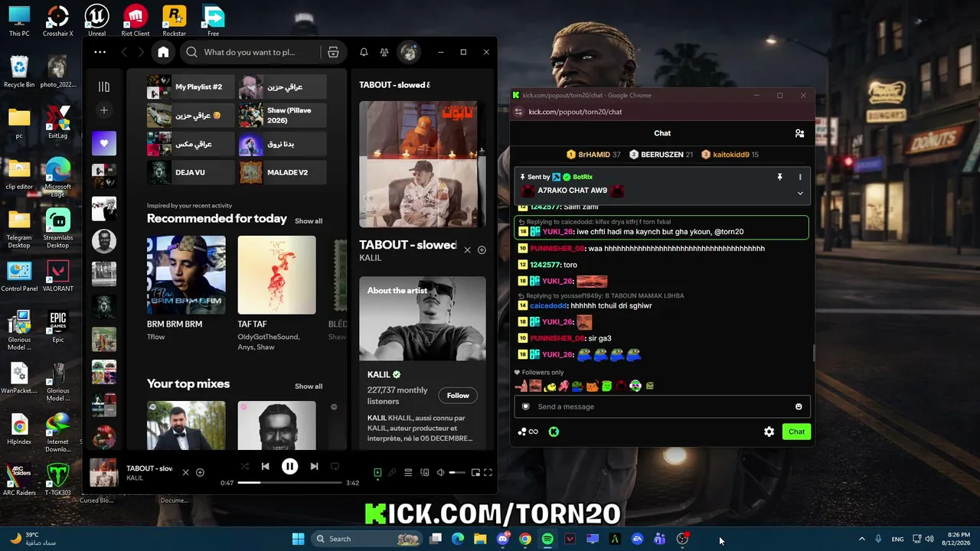Open pinned message three-dot options
Screen dimensions: 980x551
(800, 177)
